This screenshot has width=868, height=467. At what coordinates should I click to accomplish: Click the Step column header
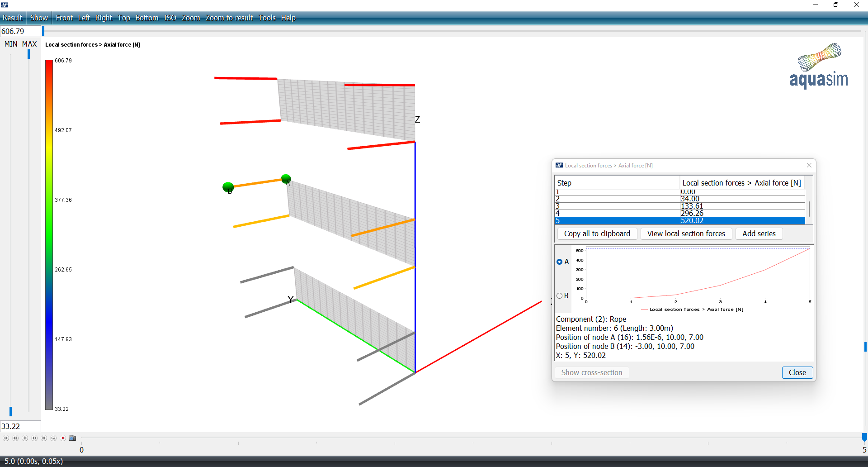click(x=617, y=183)
